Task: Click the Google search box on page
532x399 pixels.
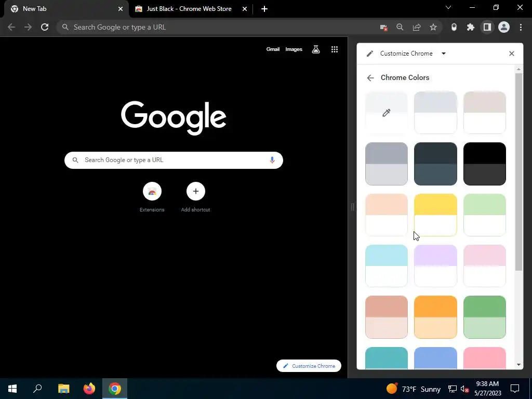Action: (x=174, y=160)
